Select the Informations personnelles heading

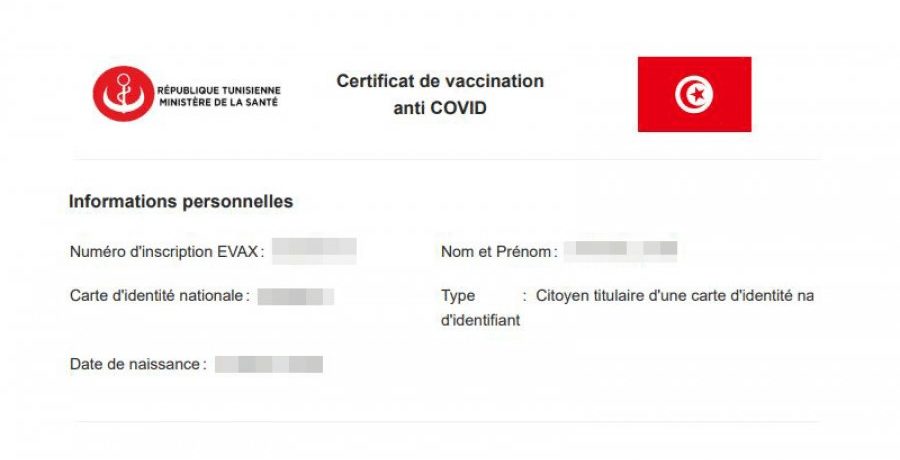pos(181,202)
